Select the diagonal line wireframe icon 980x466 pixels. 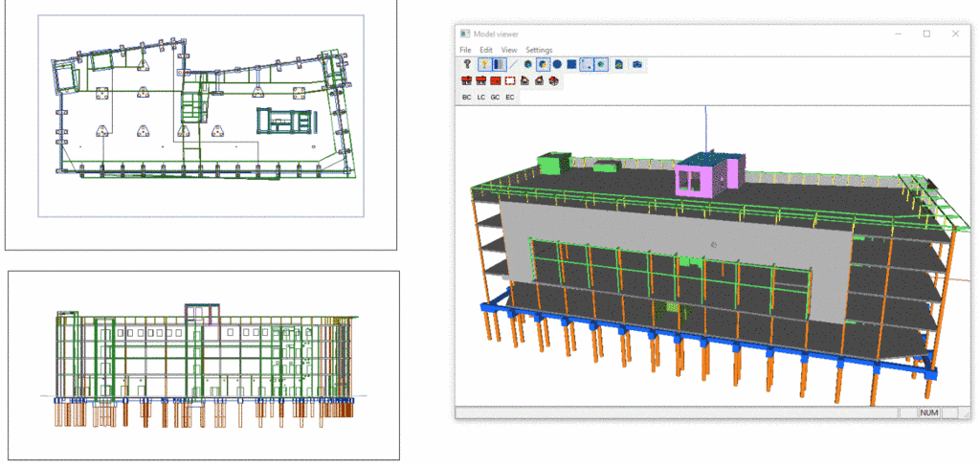pos(513,64)
